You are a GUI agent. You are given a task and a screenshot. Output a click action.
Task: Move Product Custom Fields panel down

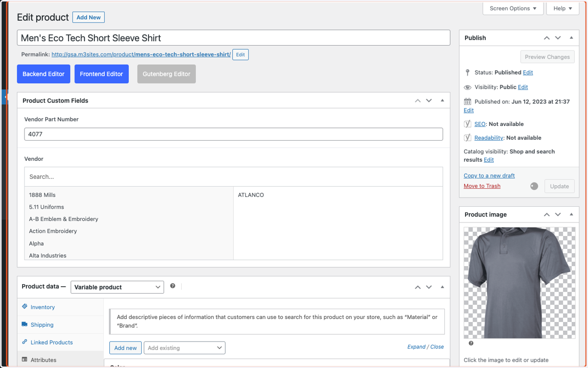429,100
